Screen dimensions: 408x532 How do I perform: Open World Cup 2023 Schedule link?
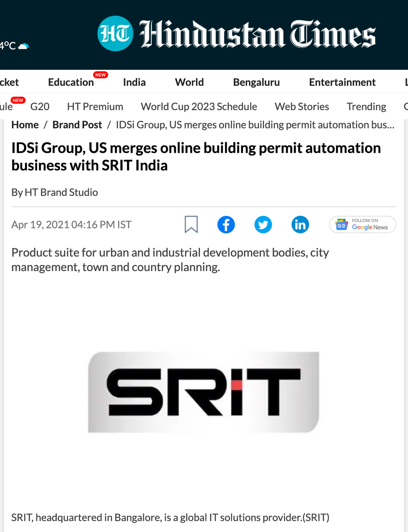click(199, 107)
